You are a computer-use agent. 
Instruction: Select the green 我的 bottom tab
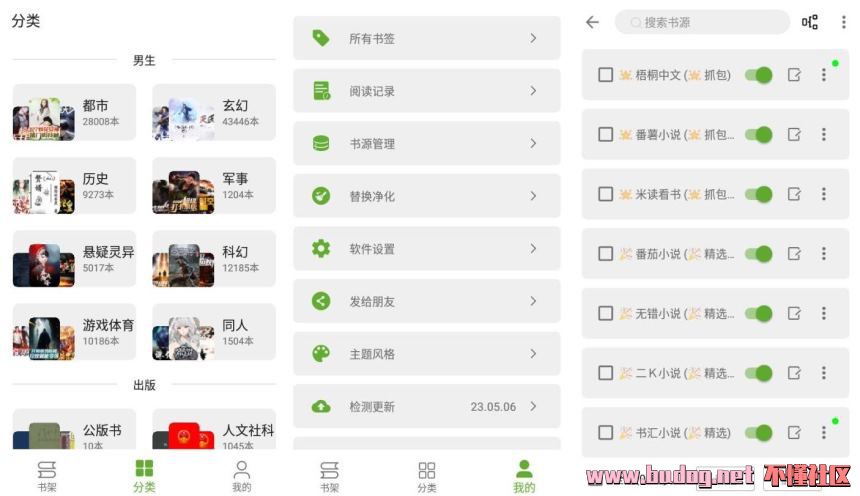(x=524, y=476)
